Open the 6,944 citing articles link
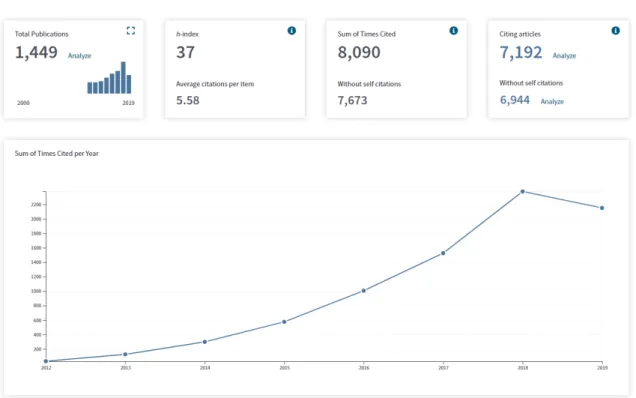The width and height of the screenshot is (636, 398). click(514, 100)
